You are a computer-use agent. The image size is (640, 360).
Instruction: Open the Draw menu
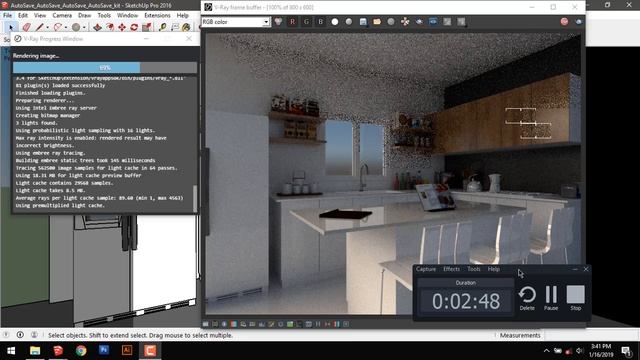tap(84, 15)
